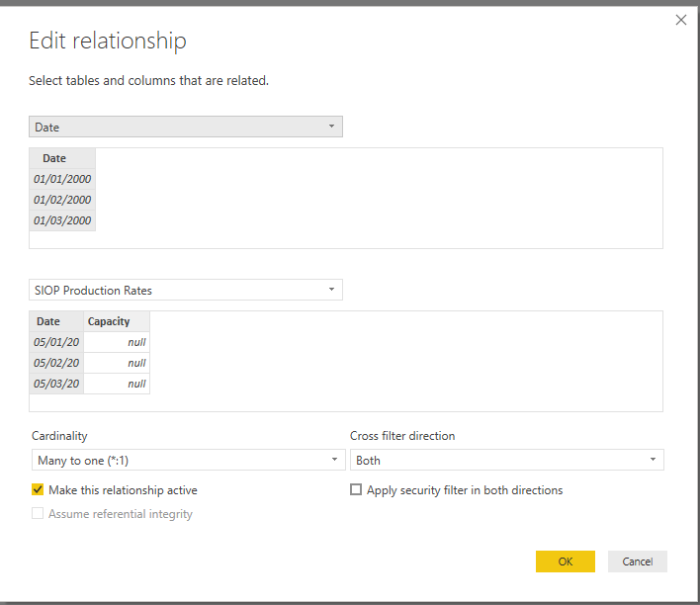Click the null cell beside 05/01/20
The height and width of the screenshot is (605, 700).
click(x=117, y=342)
